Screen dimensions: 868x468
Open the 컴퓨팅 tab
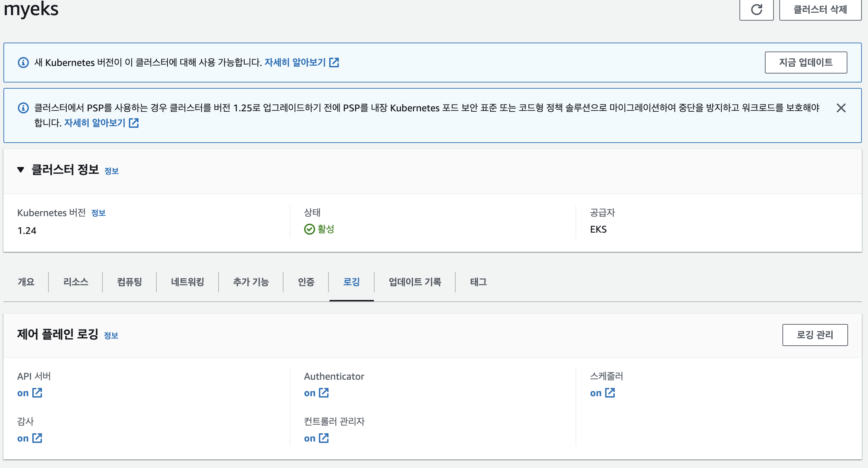point(130,282)
